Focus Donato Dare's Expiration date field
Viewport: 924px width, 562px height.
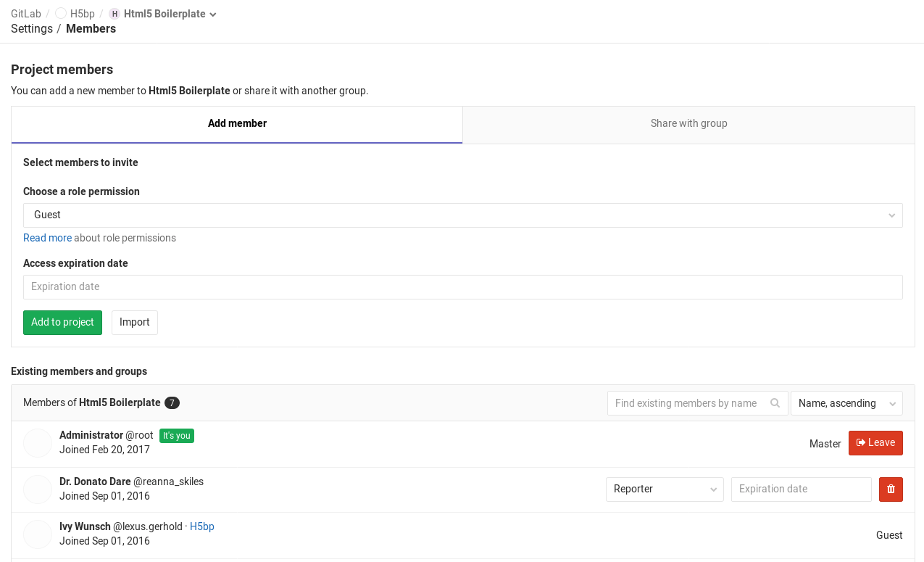coord(802,489)
